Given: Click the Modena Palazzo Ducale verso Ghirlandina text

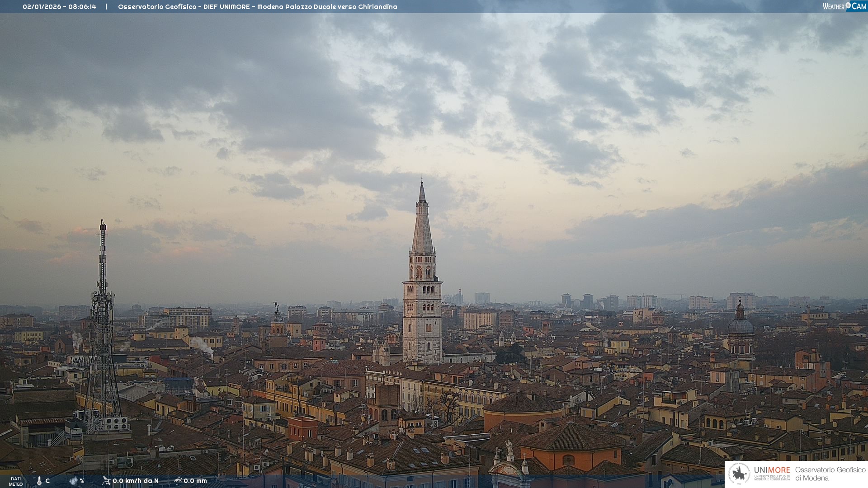Looking at the screenshot, I should click(327, 7).
